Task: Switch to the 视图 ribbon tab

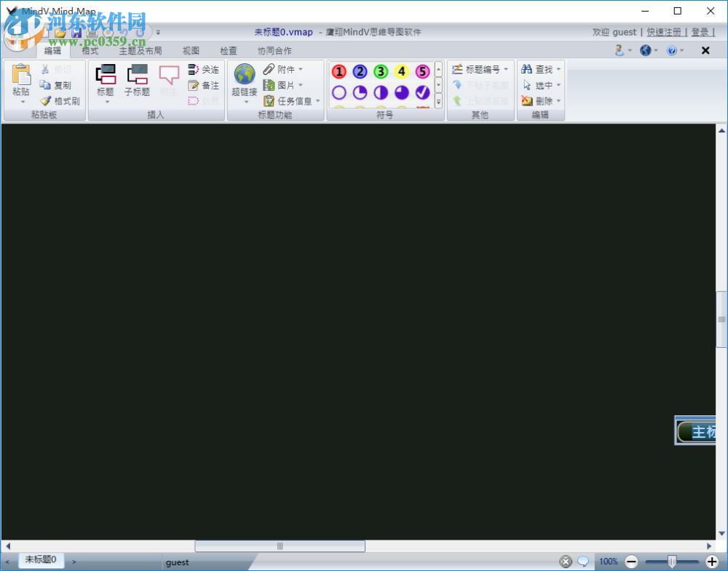Action: click(x=190, y=50)
